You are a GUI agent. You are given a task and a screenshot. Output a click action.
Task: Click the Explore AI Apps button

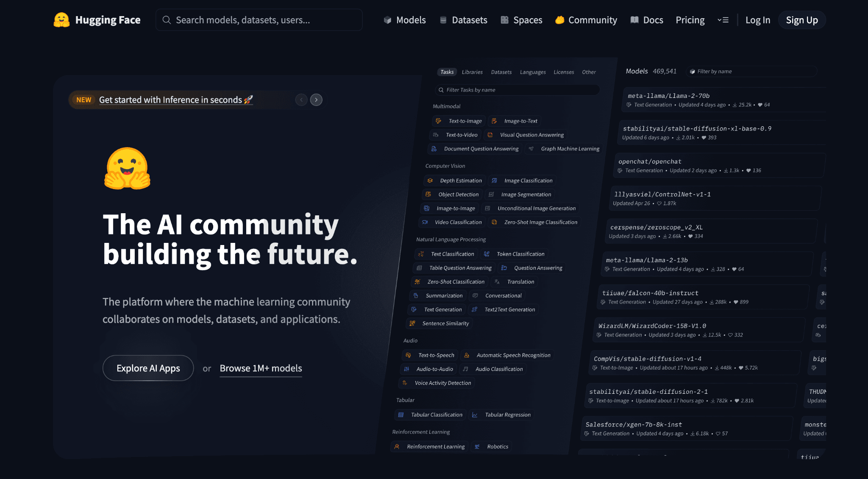[x=148, y=368]
